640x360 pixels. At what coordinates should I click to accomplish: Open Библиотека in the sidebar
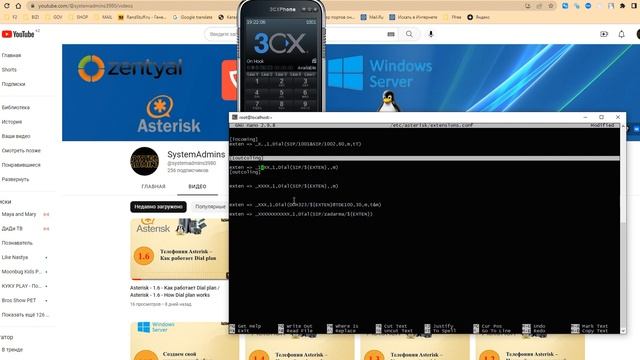coord(16,107)
